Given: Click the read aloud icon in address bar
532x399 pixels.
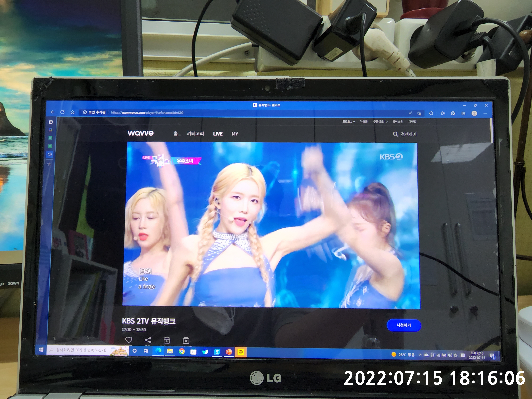Looking at the screenshot, I should 411,113.
